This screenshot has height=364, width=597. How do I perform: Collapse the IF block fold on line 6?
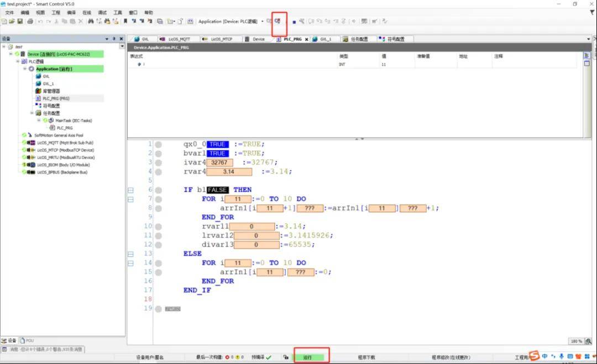click(130, 190)
